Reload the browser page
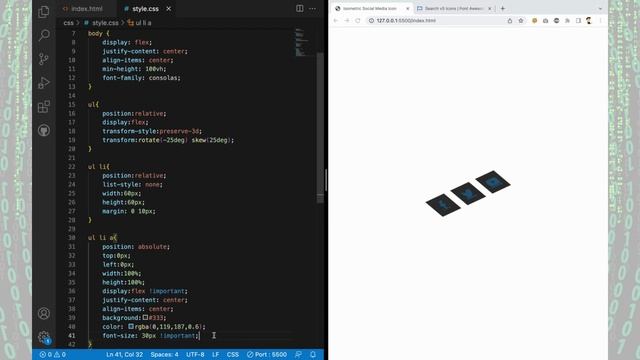 click(358, 20)
